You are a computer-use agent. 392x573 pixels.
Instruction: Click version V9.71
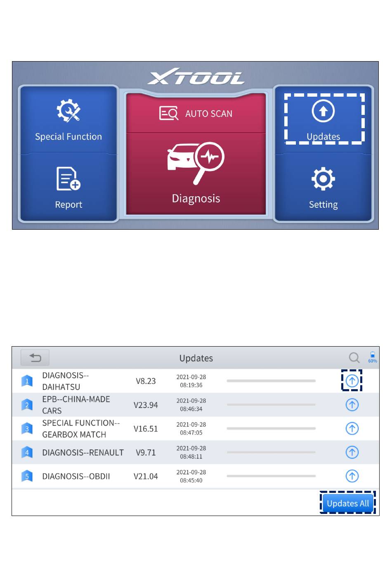click(x=146, y=452)
